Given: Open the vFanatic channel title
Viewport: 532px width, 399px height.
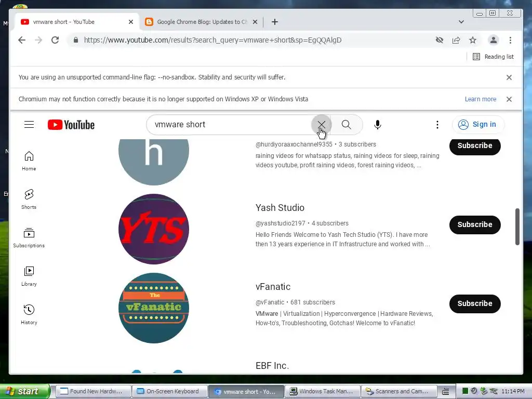Looking at the screenshot, I should (273, 287).
